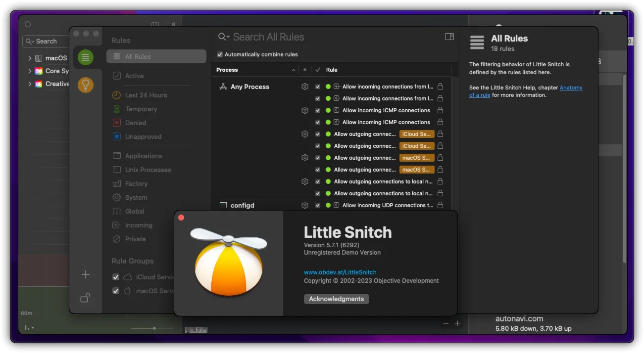The height and width of the screenshot is (353, 644).
Task: Click the gear icon in configd row
Action: [305, 205]
